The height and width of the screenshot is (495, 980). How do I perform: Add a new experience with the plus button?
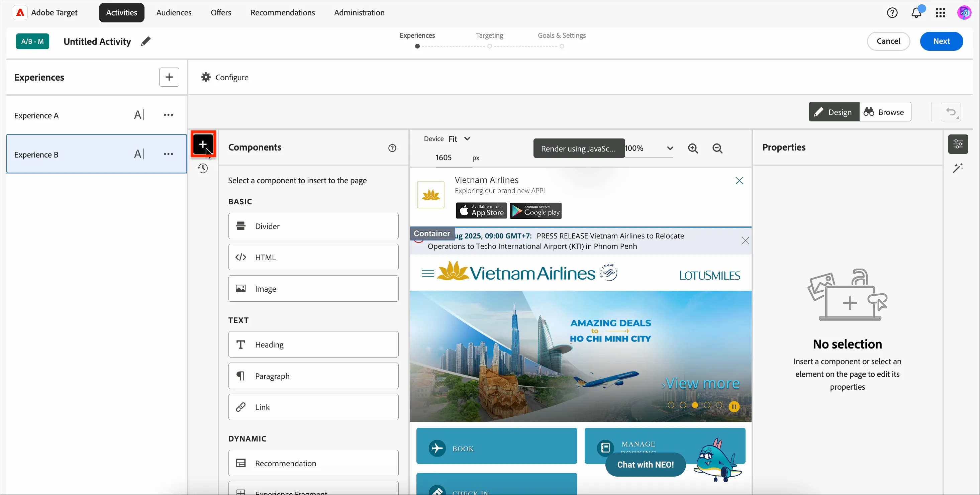click(x=169, y=77)
